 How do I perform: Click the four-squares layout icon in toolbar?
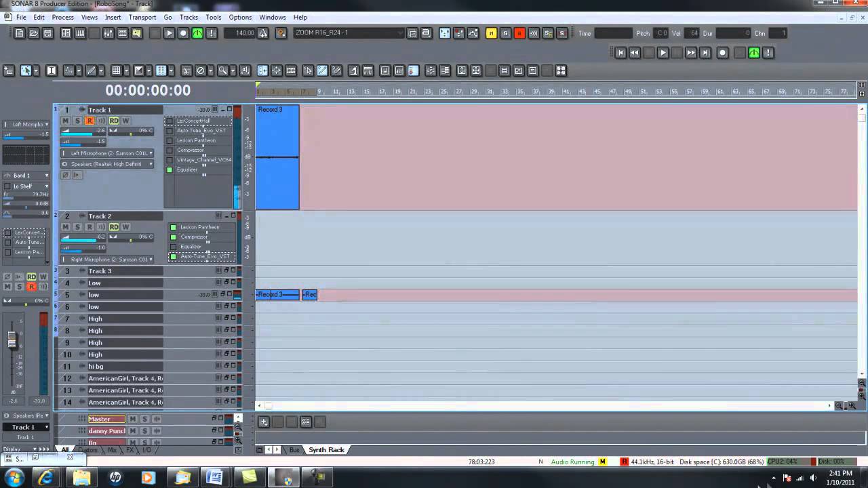(561, 70)
